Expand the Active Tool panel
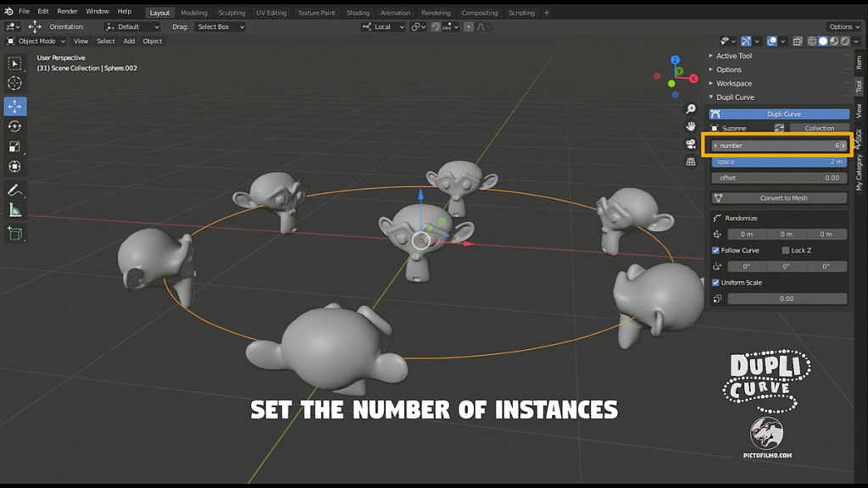 [x=733, y=56]
